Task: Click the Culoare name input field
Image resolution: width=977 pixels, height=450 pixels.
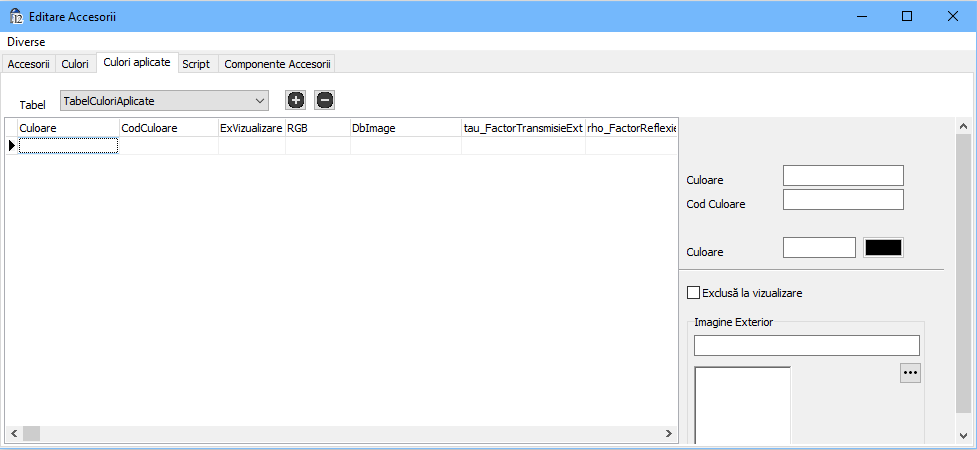Action: (x=843, y=176)
